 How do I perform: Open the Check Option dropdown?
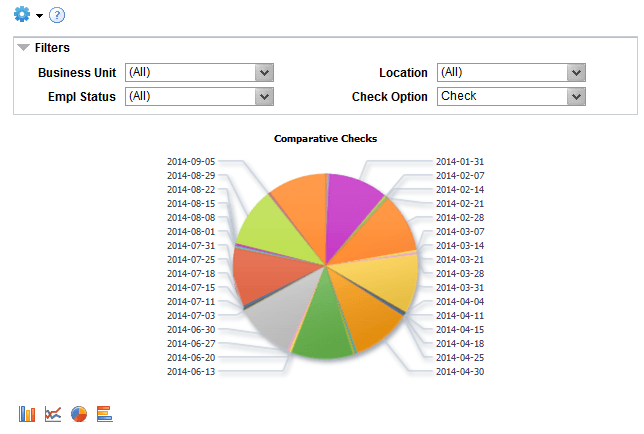[x=511, y=96]
